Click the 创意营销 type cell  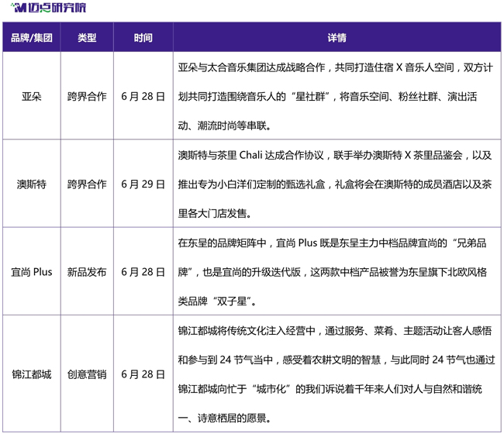click(87, 374)
